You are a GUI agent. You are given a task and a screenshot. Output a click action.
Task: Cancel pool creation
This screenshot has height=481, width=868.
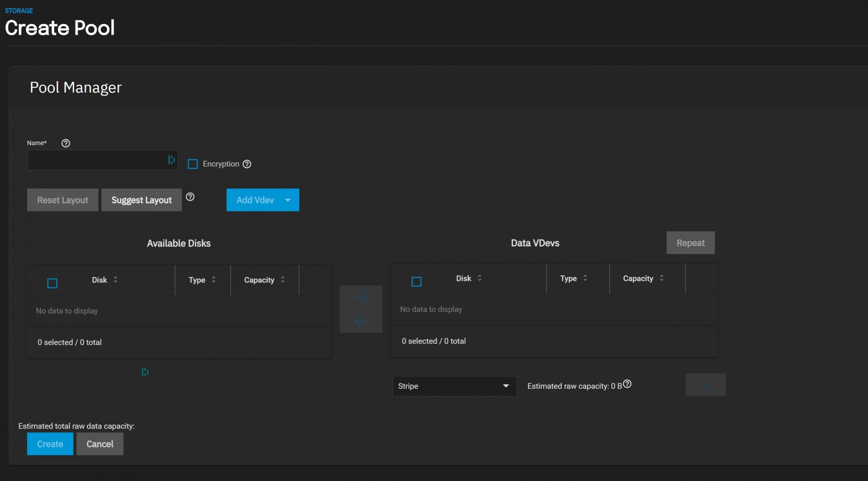pos(100,444)
